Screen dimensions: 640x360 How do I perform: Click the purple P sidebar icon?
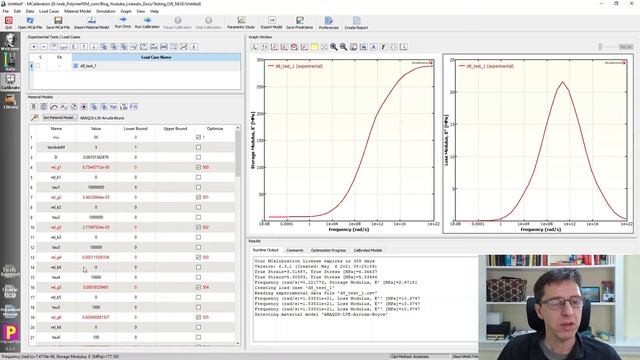(10, 333)
